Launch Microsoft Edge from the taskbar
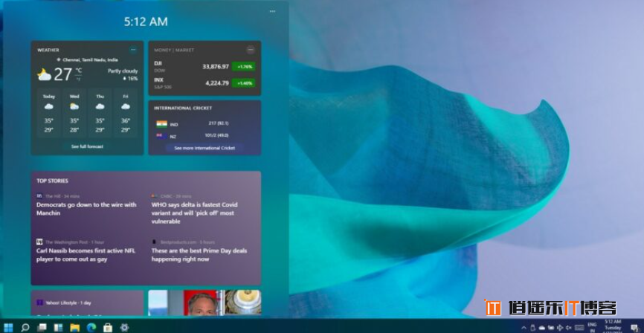This screenshot has width=644, height=333. tap(91, 327)
